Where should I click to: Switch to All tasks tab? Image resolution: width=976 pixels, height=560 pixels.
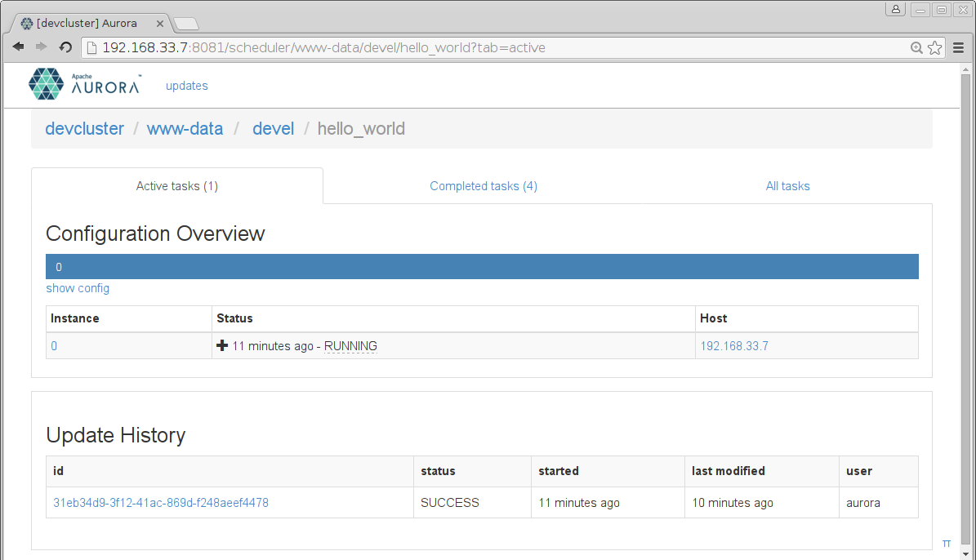coord(787,186)
